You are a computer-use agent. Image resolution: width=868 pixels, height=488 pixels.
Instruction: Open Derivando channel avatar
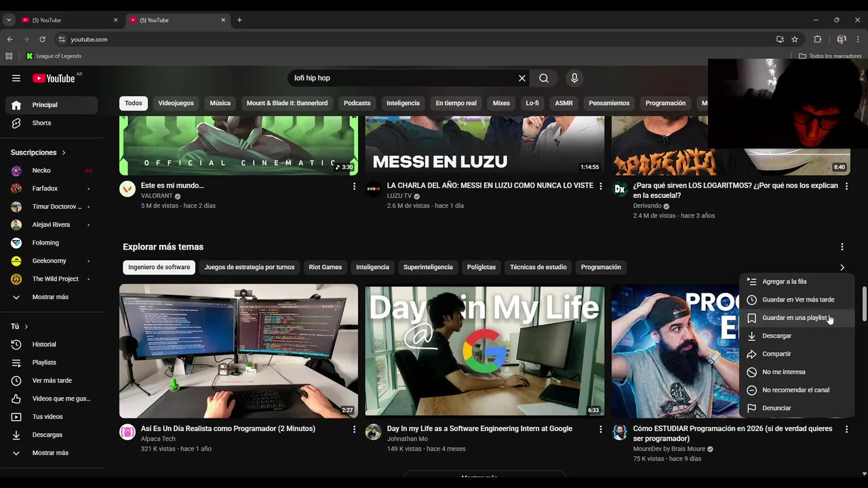(x=620, y=189)
